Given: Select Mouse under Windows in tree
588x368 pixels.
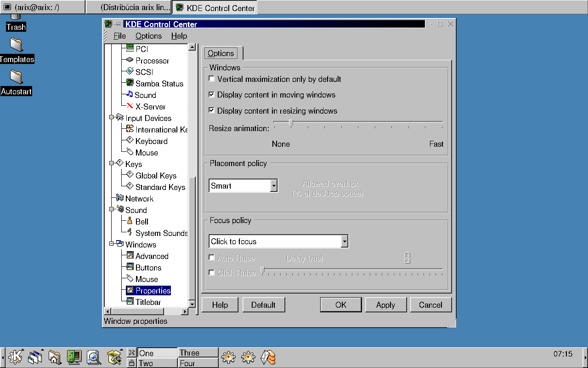Looking at the screenshot, I should tap(147, 279).
